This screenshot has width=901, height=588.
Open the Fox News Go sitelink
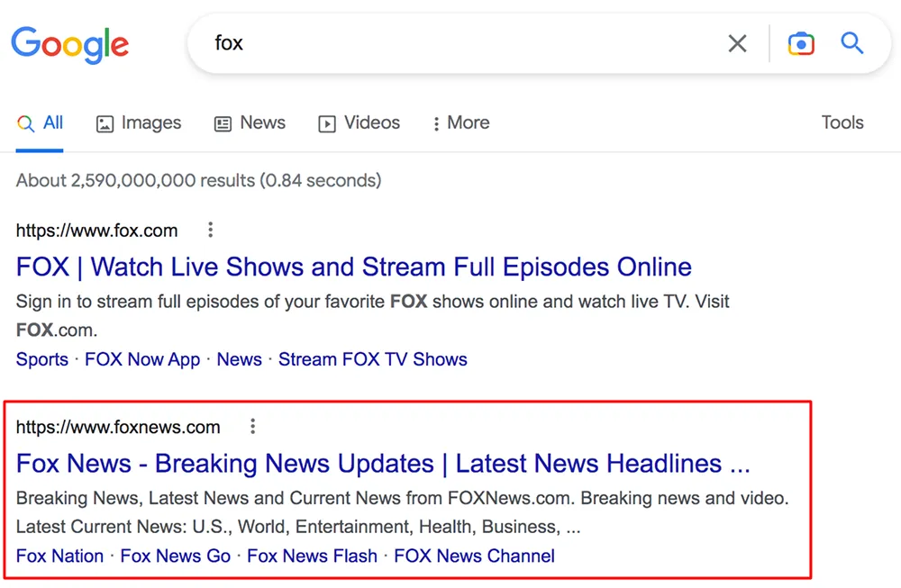[x=176, y=556]
